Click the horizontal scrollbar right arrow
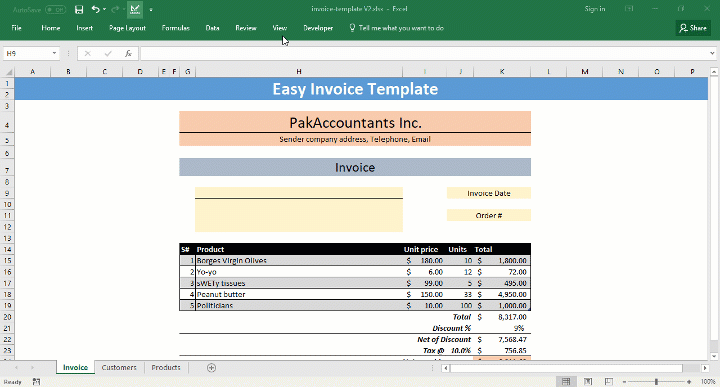 click(705, 368)
